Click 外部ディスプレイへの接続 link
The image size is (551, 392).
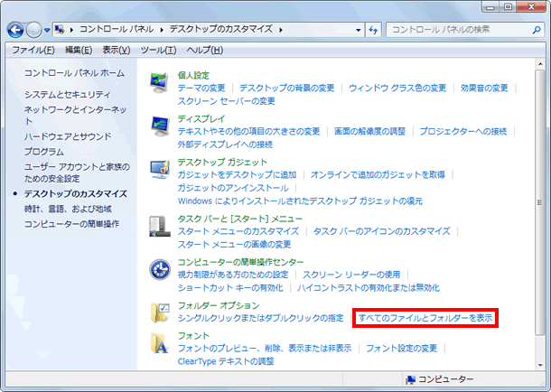tap(225, 145)
